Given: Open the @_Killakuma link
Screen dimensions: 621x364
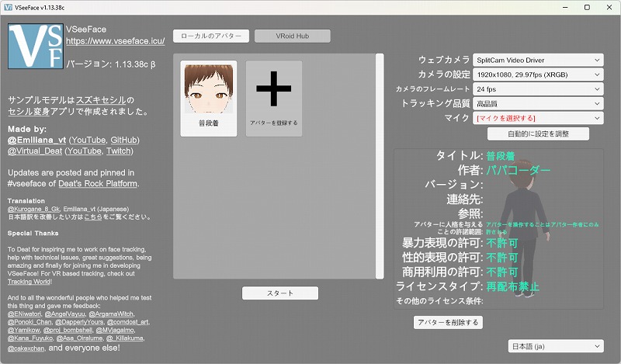Looking at the screenshot, I should coord(124,338).
